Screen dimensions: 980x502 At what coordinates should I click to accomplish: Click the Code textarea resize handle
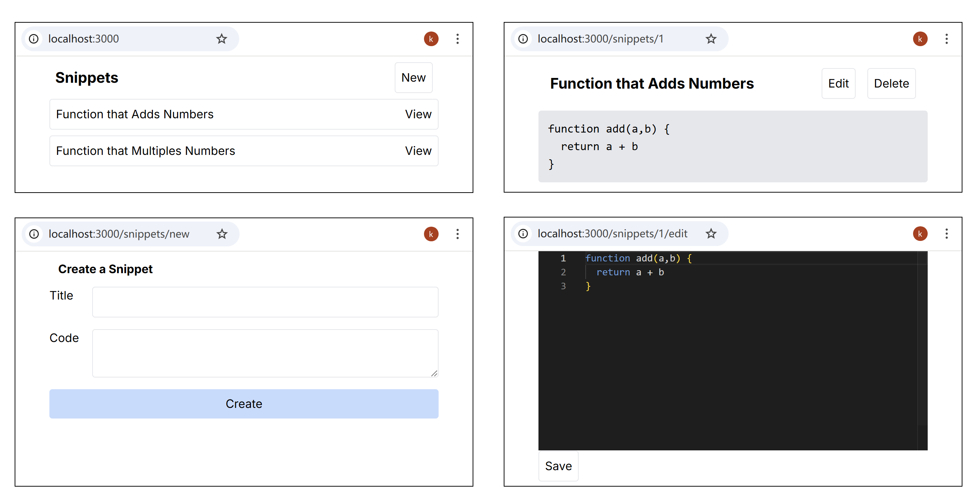(x=434, y=373)
